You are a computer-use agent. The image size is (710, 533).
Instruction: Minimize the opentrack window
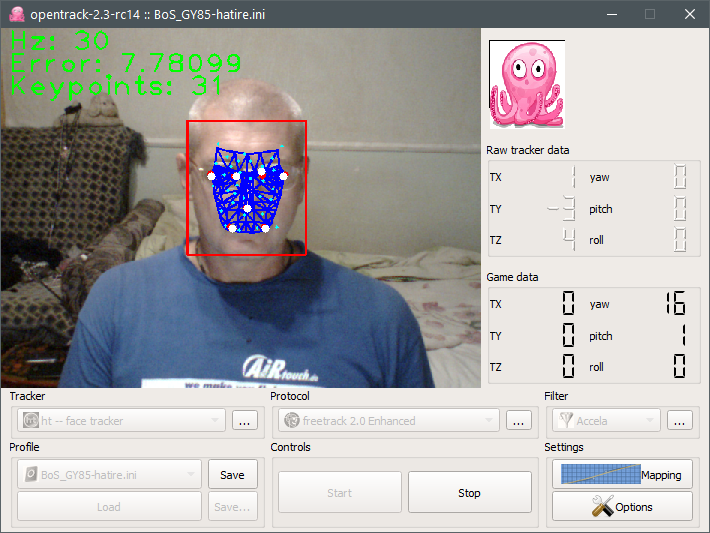(612, 14)
